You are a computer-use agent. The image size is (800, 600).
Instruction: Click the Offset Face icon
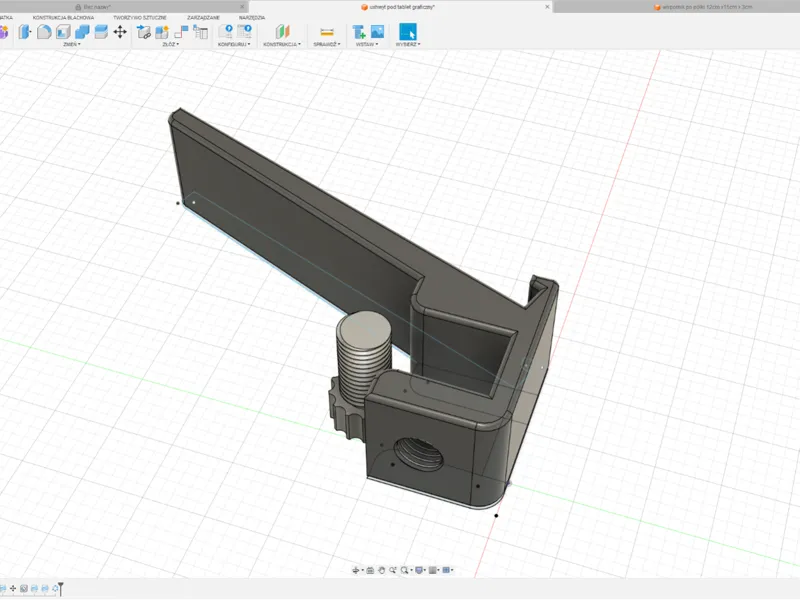(101, 32)
